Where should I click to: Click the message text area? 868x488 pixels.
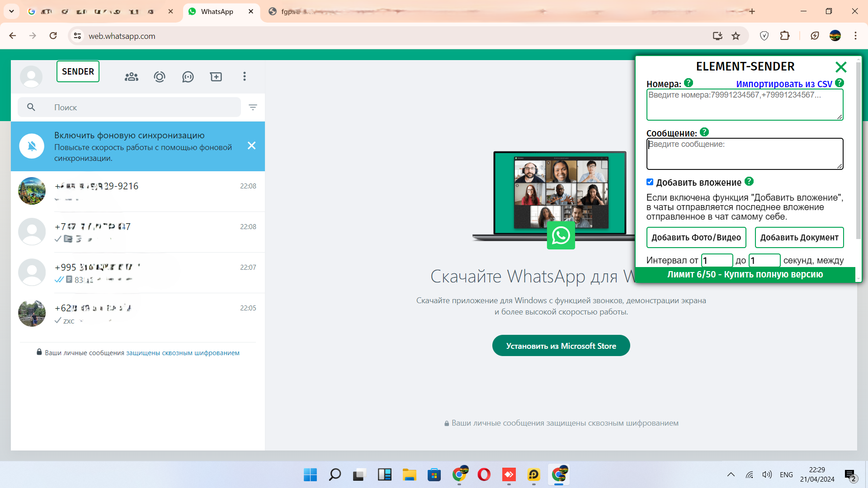(x=745, y=154)
